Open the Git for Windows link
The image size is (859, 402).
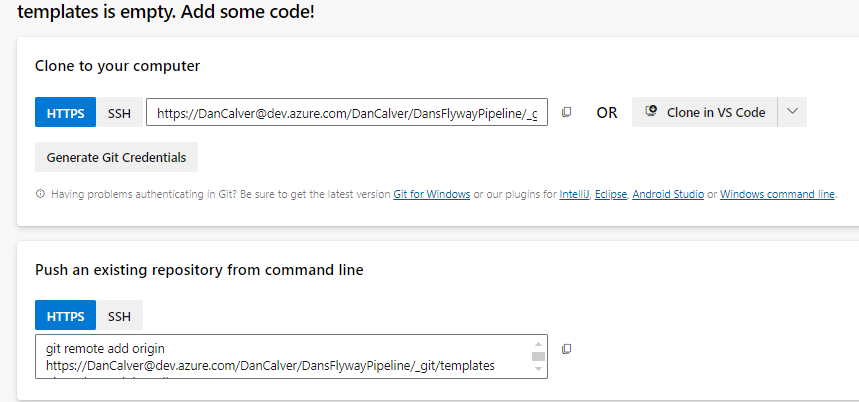coord(431,194)
